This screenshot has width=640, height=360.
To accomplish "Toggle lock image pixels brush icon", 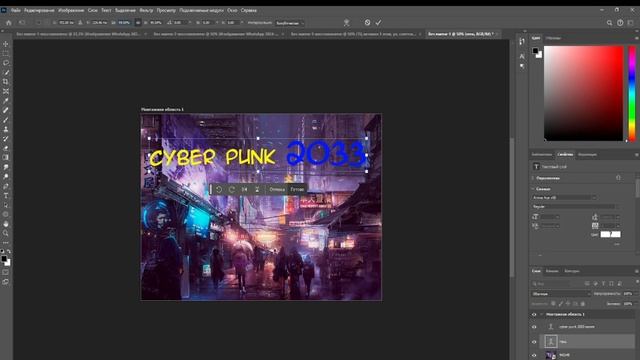I will (x=560, y=304).
